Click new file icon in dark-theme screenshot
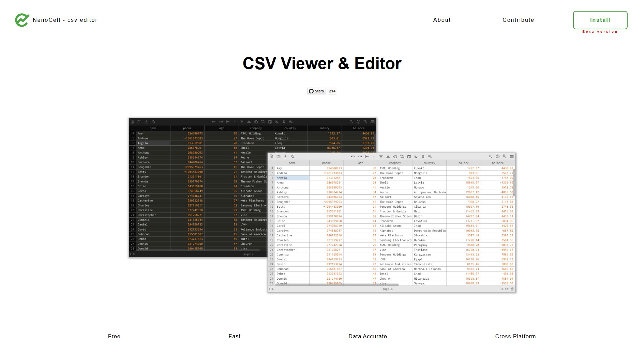 tap(132, 122)
